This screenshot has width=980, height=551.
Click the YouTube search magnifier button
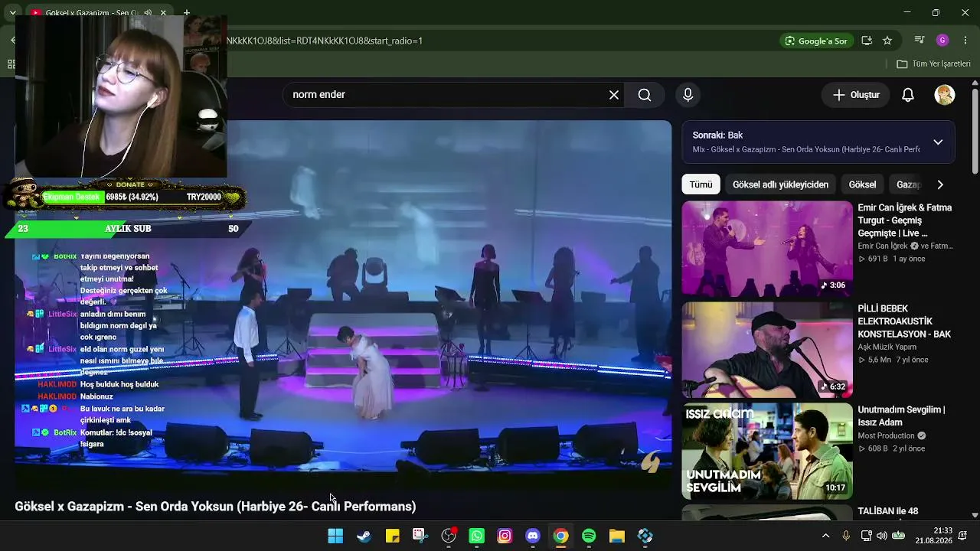click(x=645, y=95)
